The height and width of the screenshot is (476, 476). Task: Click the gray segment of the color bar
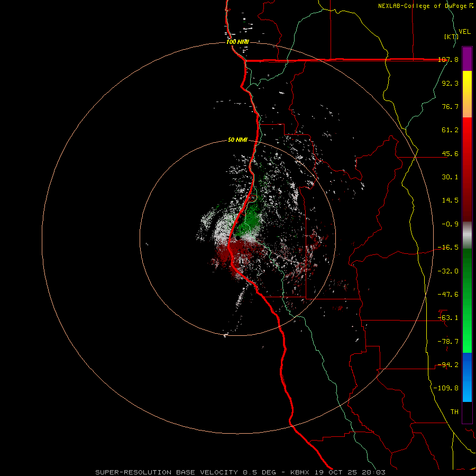pyautogui.click(x=467, y=235)
